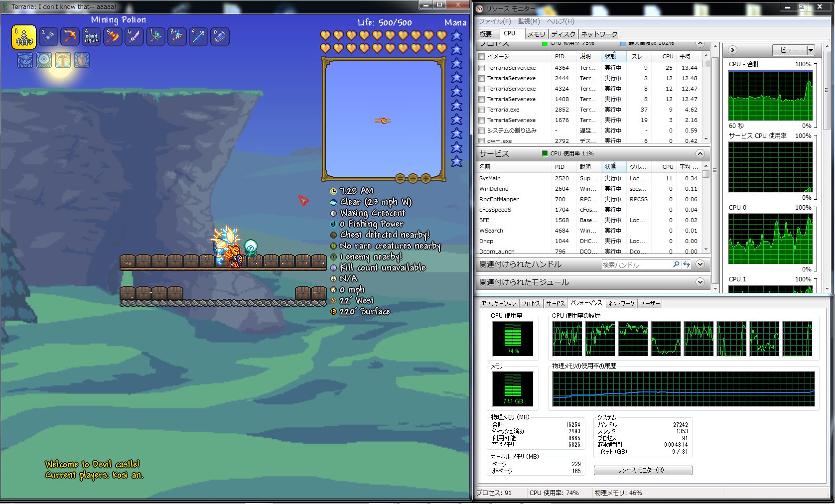The image size is (835, 504).
Task: Check the Terraria.exe process box
Action: pyautogui.click(x=482, y=110)
